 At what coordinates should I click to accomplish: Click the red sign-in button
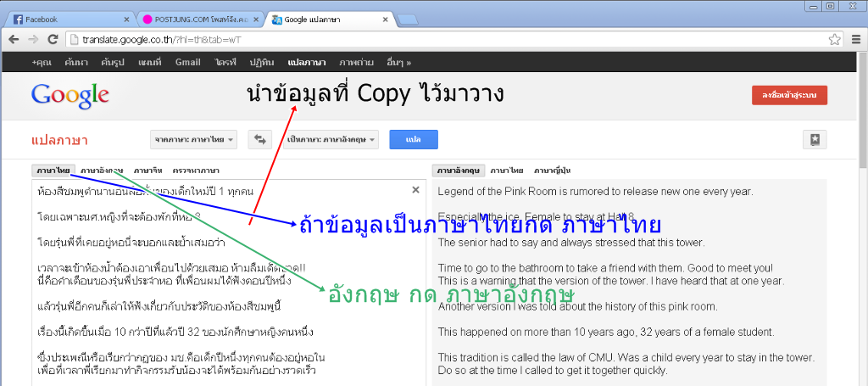pos(788,95)
